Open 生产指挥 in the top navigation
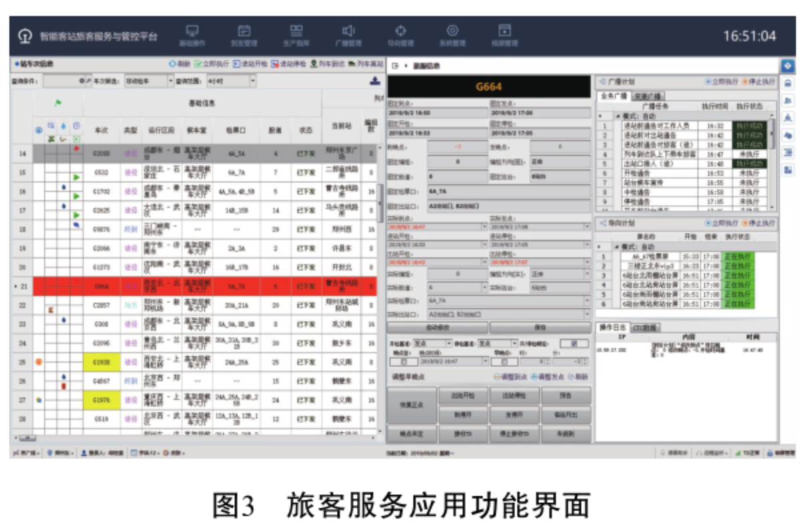The width and height of the screenshot is (806, 532). pyautogui.click(x=296, y=35)
